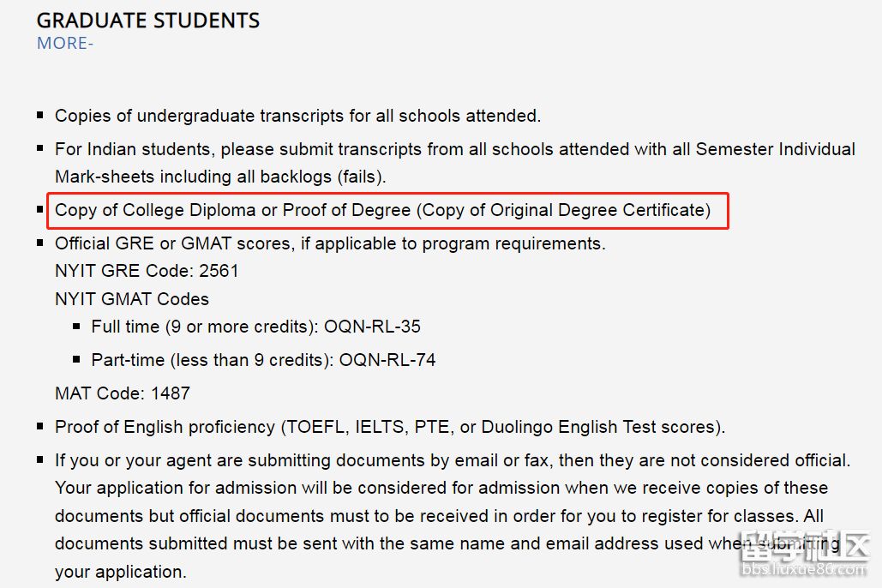Screen dimensions: 882x588
Task: Click the 'MAT Code: 1487' text
Action: pos(123,394)
